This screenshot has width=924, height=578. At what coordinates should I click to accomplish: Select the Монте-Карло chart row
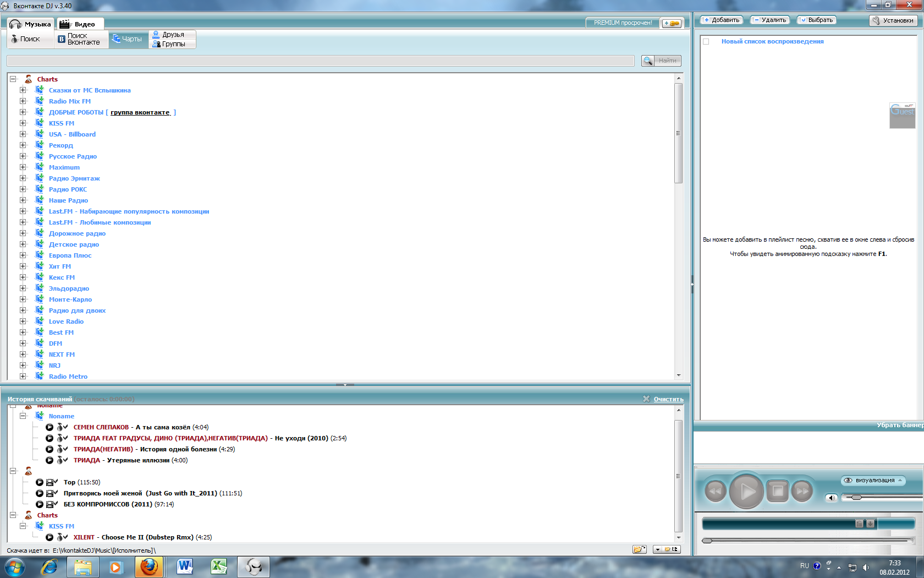[x=70, y=299]
